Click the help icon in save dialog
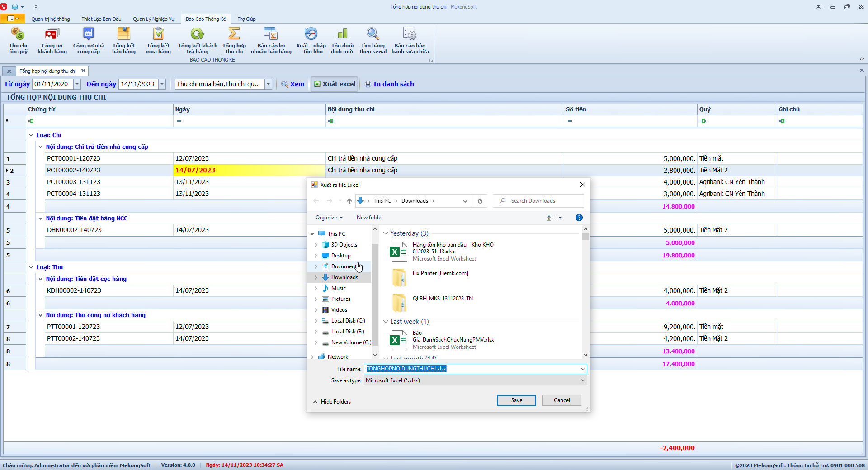 tap(579, 218)
